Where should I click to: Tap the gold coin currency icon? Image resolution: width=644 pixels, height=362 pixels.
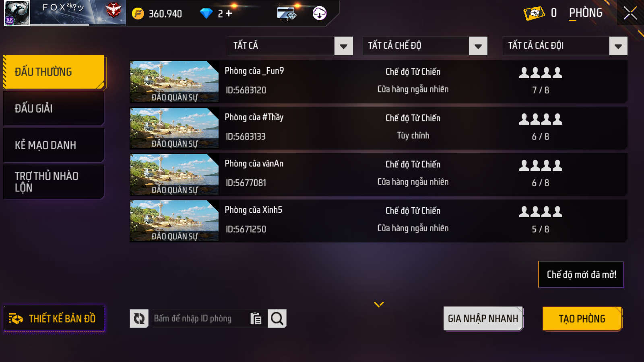coord(138,14)
